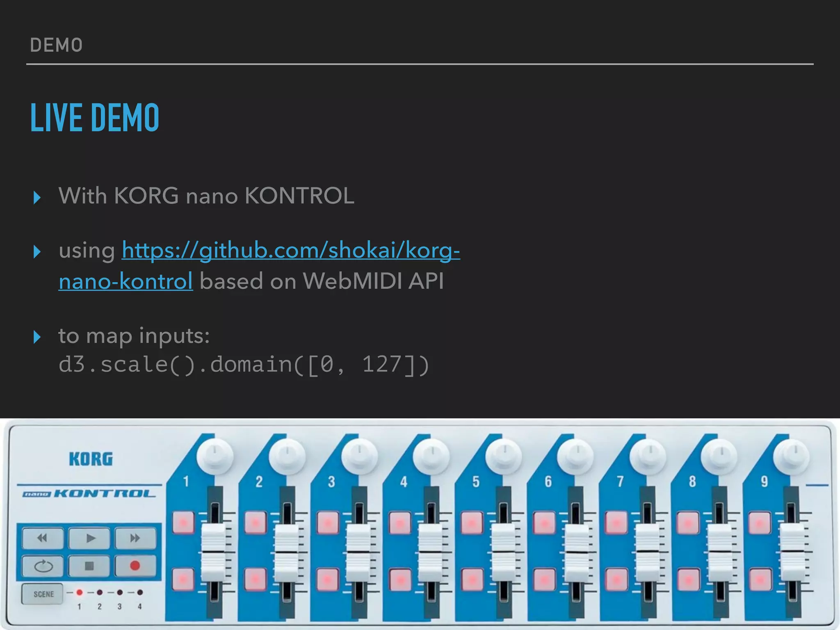Click the scene 2 LED indicator
The height and width of the screenshot is (630, 840).
[x=100, y=592]
